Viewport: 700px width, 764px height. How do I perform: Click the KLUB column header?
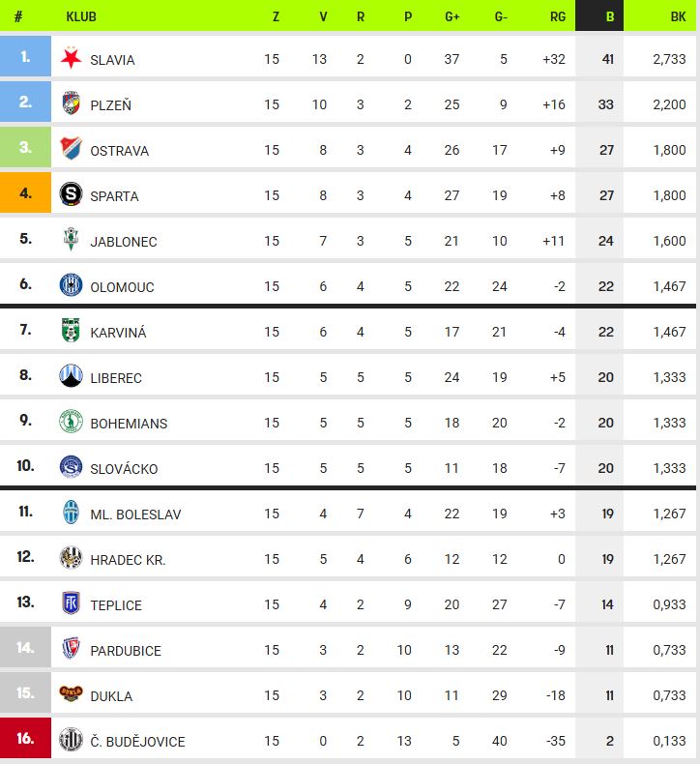pos(81,16)
